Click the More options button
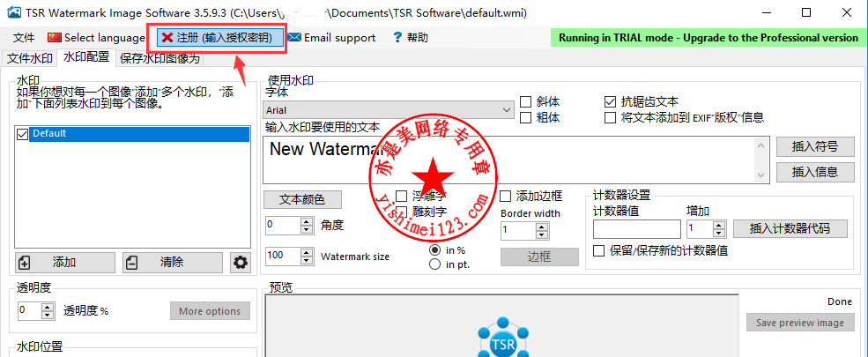The image size is (868, 357). (x=210, y=311)
